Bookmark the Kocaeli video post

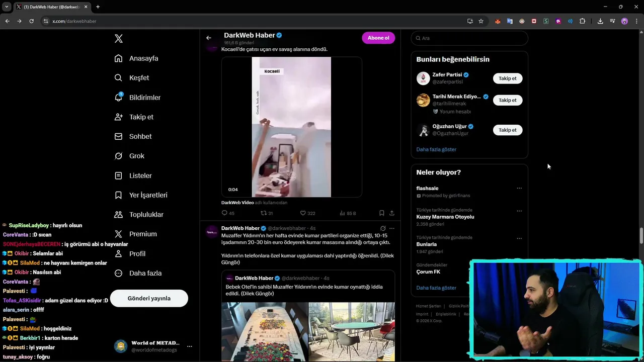coord(381,213)
